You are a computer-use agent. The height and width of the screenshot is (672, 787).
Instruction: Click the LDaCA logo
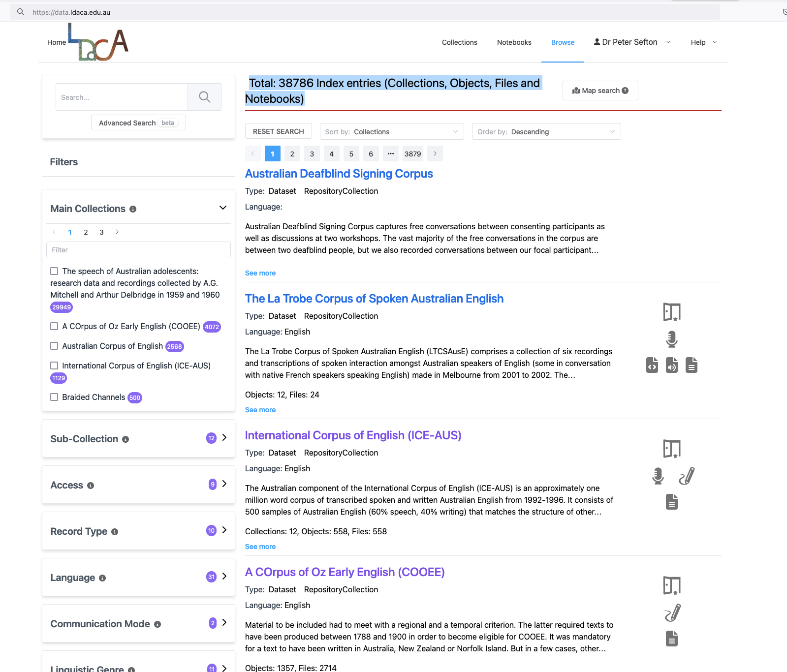point(98,42)
